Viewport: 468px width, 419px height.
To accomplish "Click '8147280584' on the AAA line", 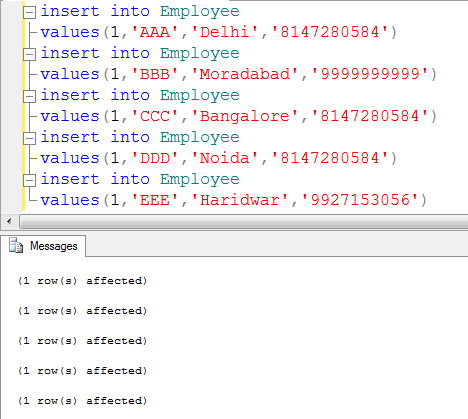I will [330, 32].
